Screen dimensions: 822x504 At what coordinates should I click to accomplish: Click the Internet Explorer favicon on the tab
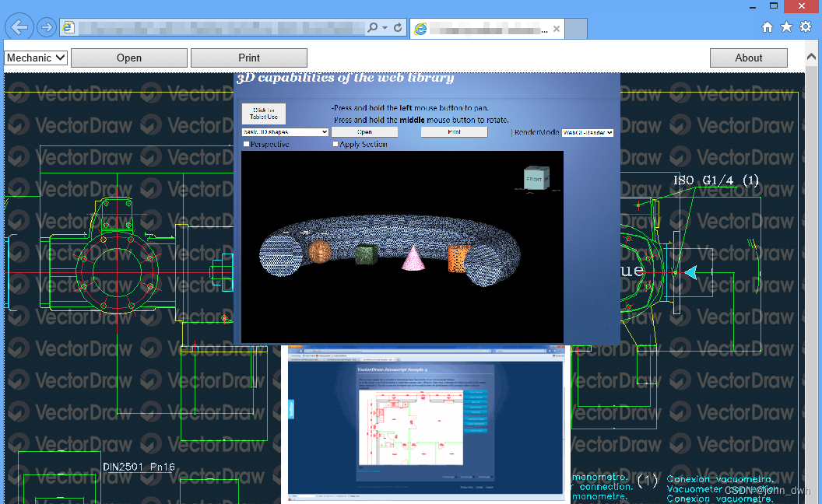(x=420, y=29)
